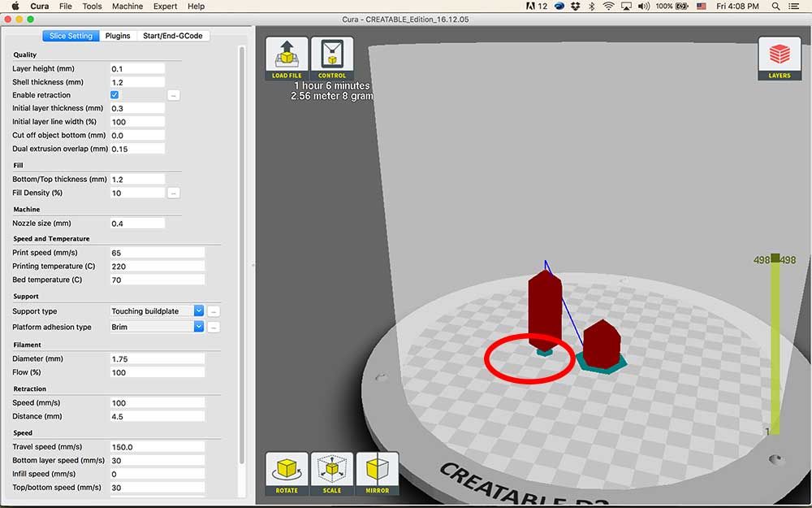The height and width of the screenshot is (508, 812).
Task: Open the File menu
Action: coord(65,7)
